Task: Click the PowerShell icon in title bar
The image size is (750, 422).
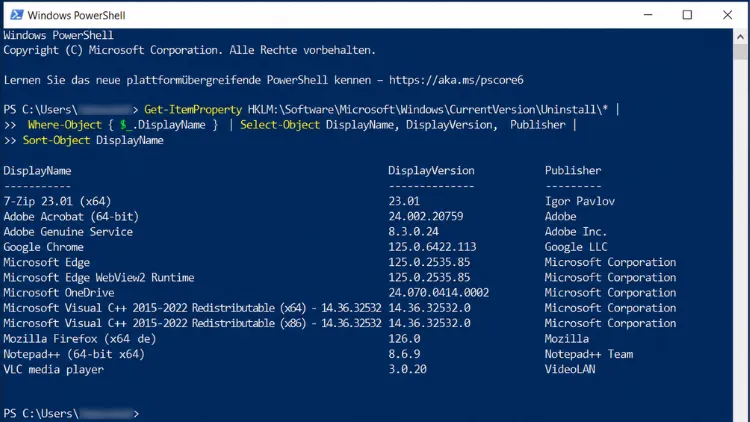Action: 16,15
